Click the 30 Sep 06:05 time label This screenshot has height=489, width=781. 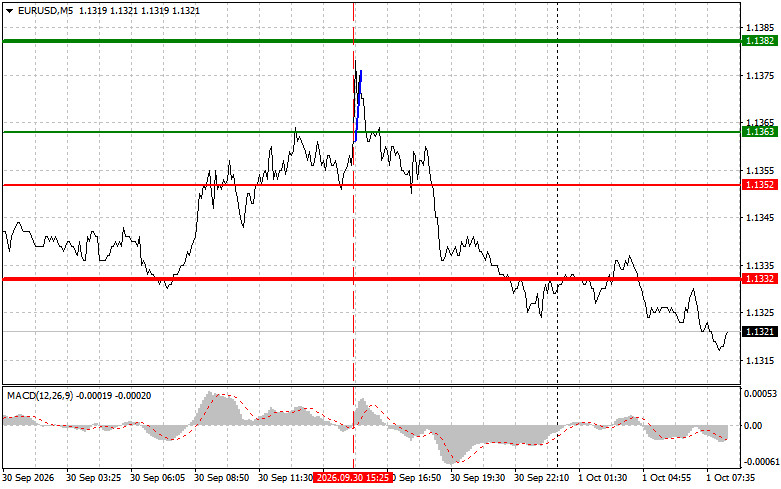(x=157, y=478)
